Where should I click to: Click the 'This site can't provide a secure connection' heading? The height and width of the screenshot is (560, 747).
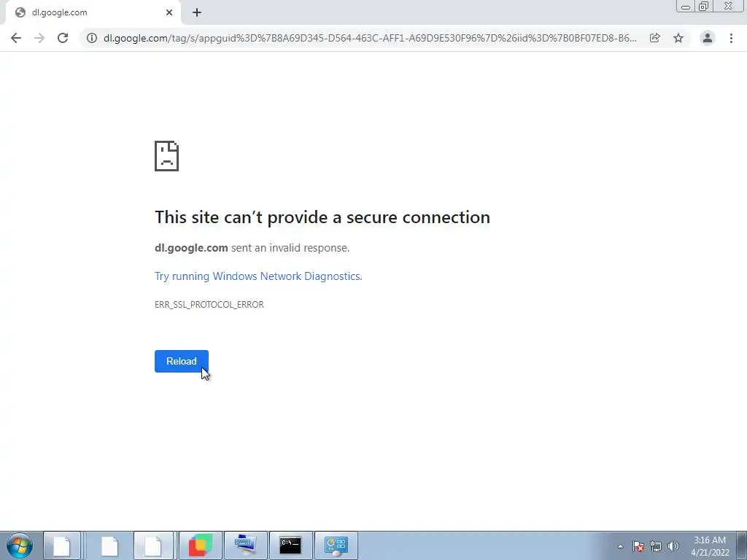322,217
